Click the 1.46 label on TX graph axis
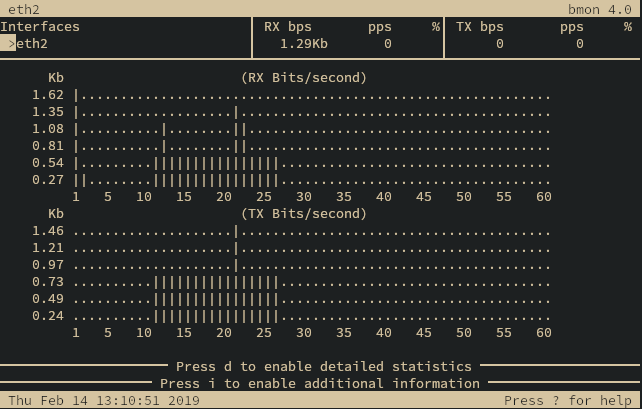Image resolution: width=642 pixels, height=409 pixels. [48, 231]
